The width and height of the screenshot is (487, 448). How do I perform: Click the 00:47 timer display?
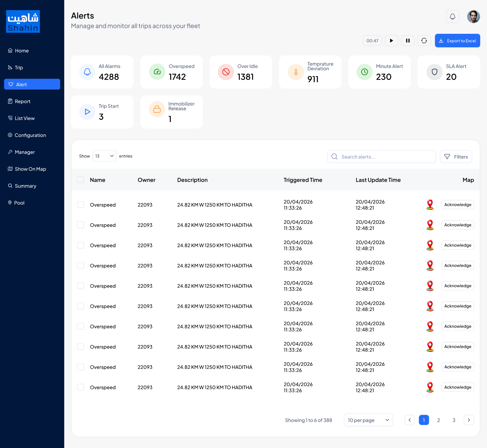pyautogui.click(x=372, y=41)
